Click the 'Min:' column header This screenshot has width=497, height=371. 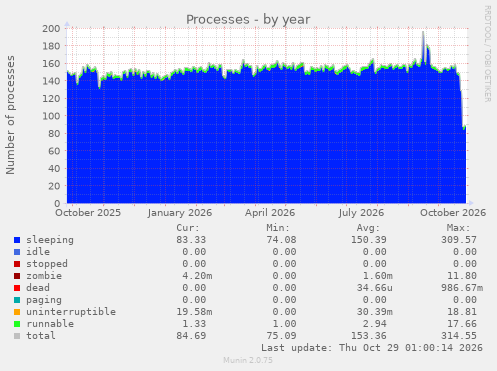click(278, 228)
